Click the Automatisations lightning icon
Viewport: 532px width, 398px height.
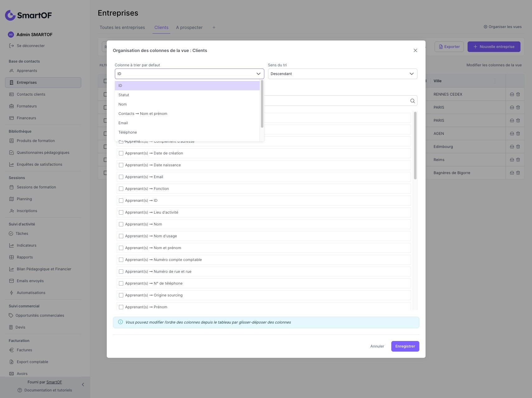pos(12,293)
